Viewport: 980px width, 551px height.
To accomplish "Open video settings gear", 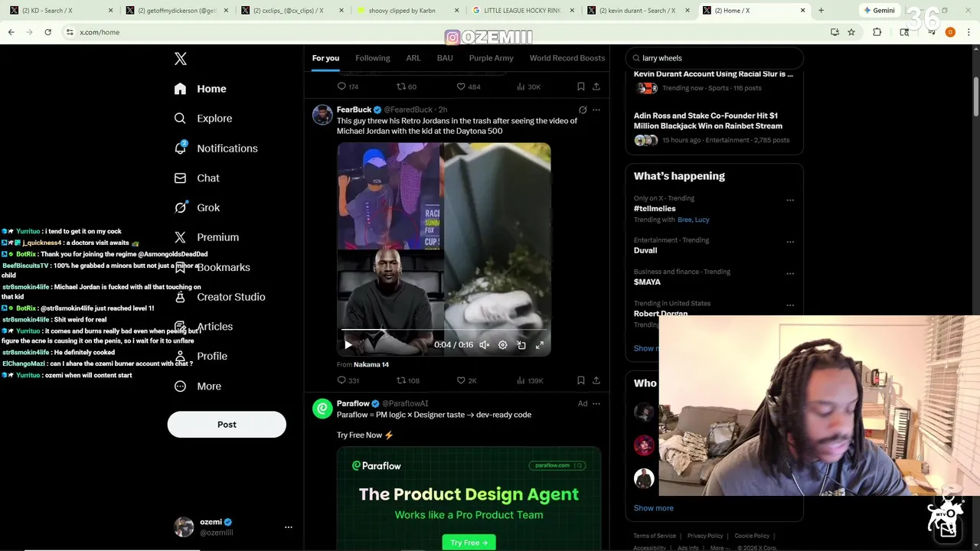I will coord(503,345).
